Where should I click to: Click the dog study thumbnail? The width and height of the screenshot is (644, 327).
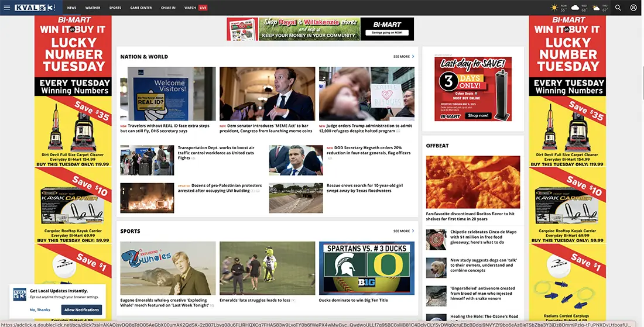coord(436,267)
